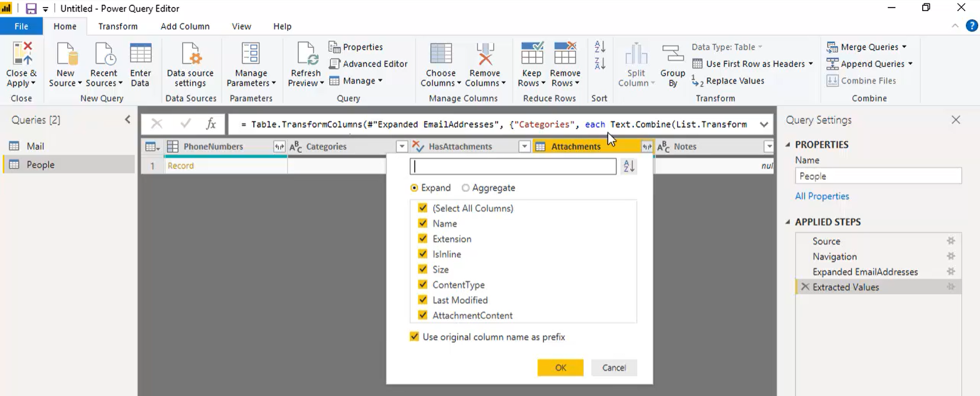Click the save icon in title bar
The width and height of the screenshot is (980, 396).
(x=31, y=9)
